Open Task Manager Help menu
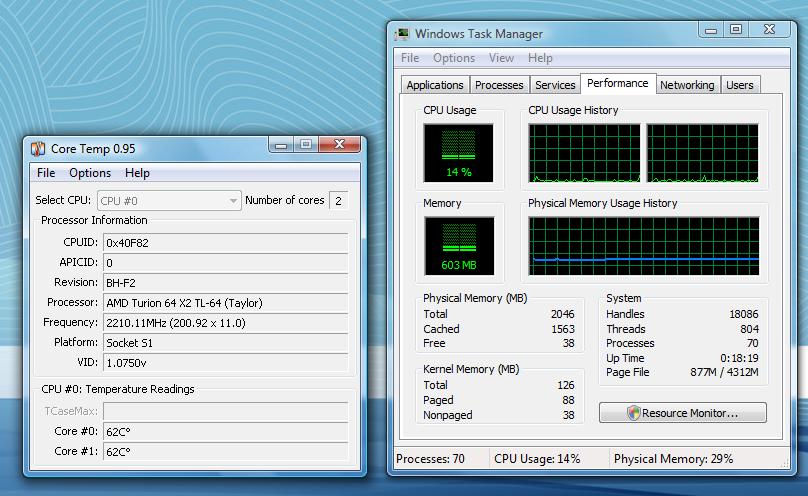 pos(540,58)
